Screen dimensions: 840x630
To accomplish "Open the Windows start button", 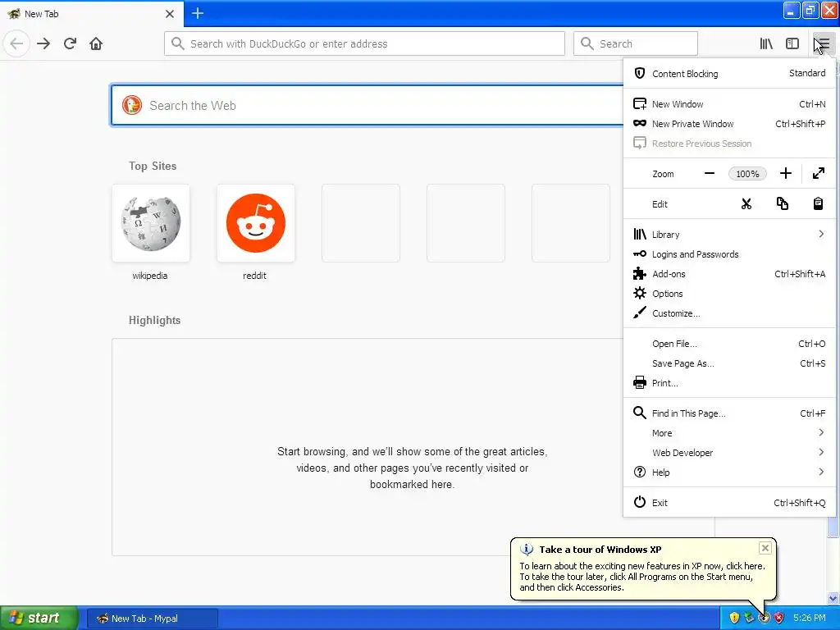I will pos(39,618).
